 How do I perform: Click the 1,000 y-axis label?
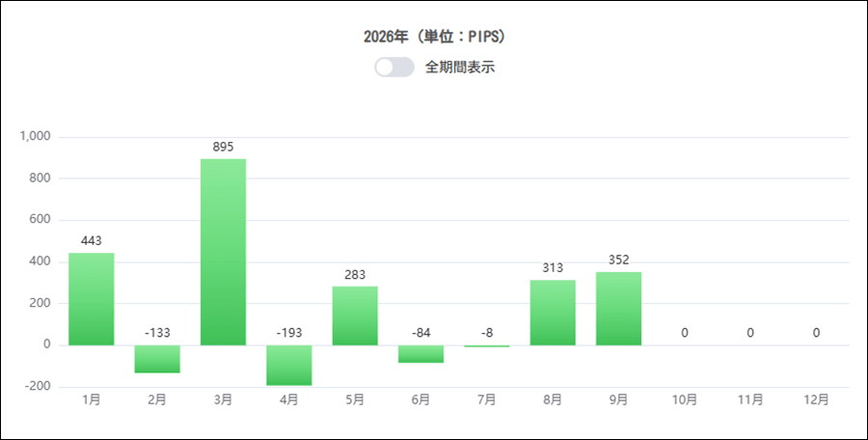(36, 136)
